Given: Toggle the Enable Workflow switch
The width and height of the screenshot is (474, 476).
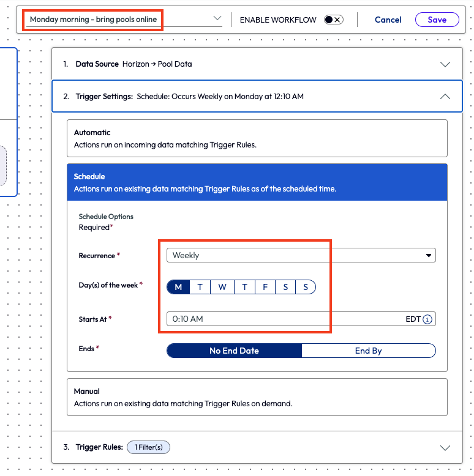Looking at the screenshot, I should pos(333,20).
